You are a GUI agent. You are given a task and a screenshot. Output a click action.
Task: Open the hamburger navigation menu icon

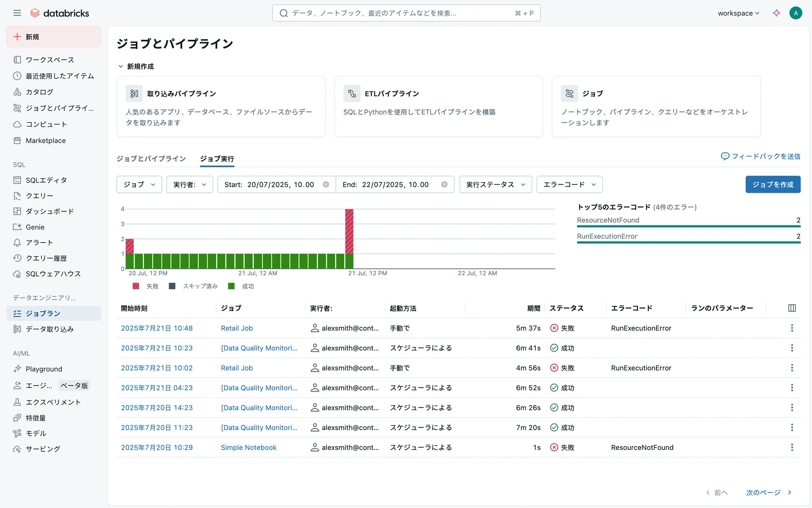(x=17, y=13)
